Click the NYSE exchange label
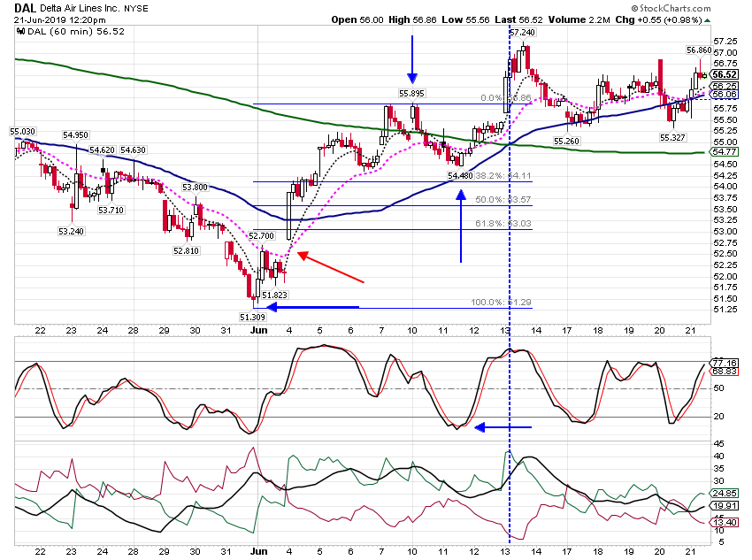The image size is (752, 560). [136, 9]
